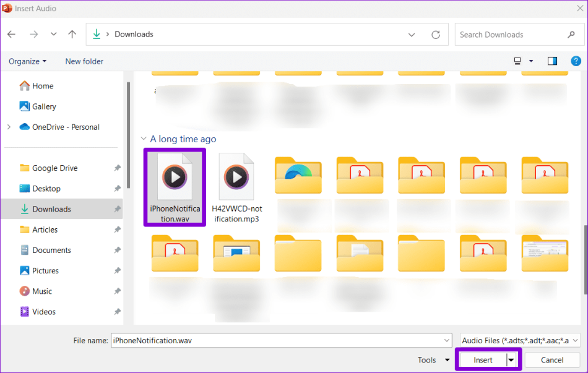Click the Up one level arrow
Viewport: 588px width, 373px height.
72,34
